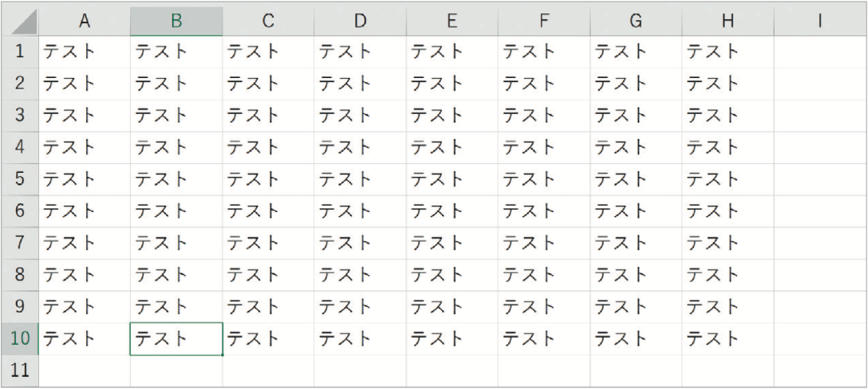The height and width of the screenshot is (389, 868).
Task: Select column H header
Action: tap(727, 21)
